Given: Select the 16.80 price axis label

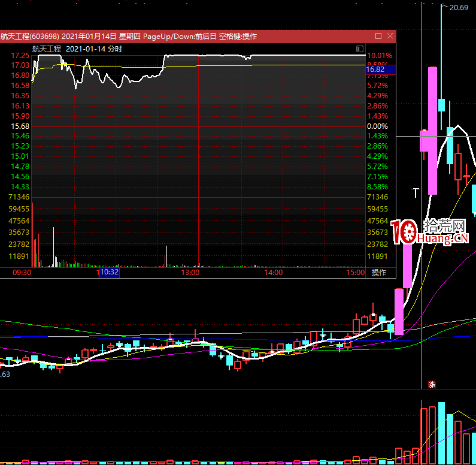Looking at the screenshot, I should click(20, 76).
